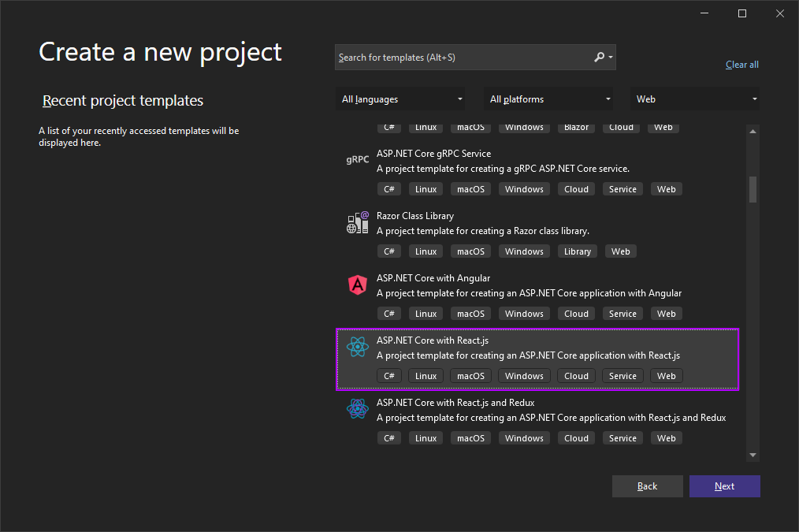Viewport: 799px width, 532px height.
Task: Click the Razor class library description text
Action: click(x=482, y=230)
